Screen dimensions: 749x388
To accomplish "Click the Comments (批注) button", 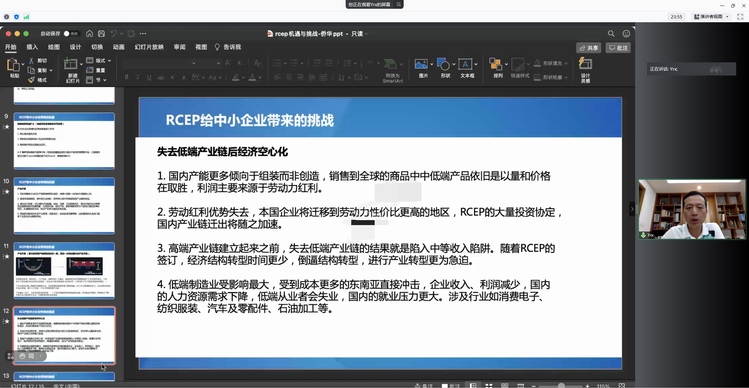I will 618,48.
